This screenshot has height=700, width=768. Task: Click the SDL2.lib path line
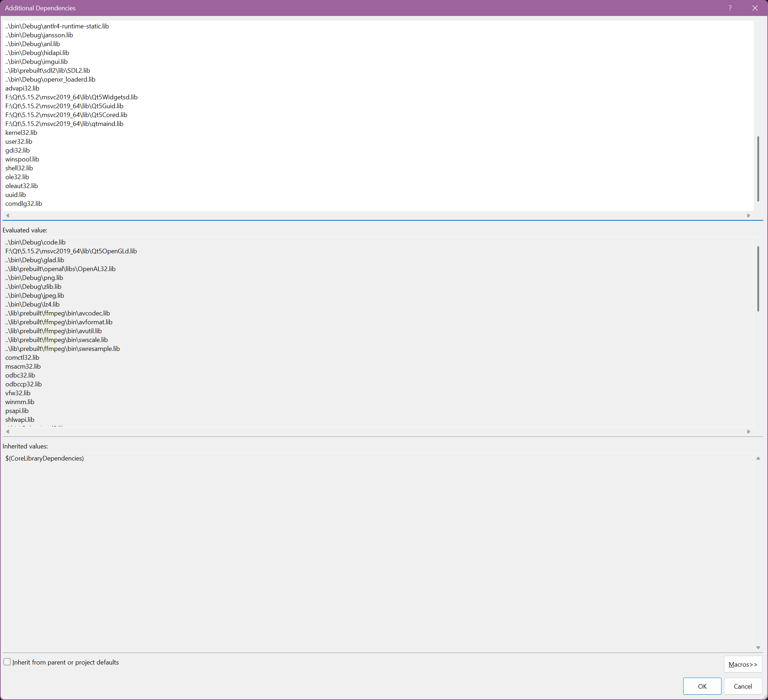[x=48, y=71]
